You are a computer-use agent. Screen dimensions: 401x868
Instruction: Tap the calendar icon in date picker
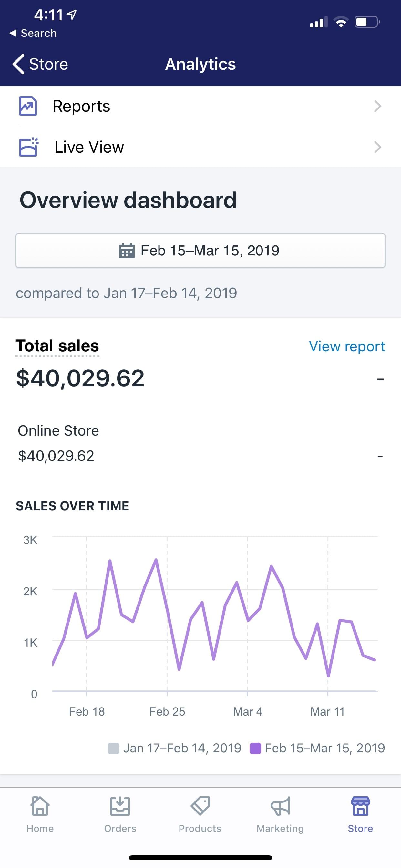127,251
